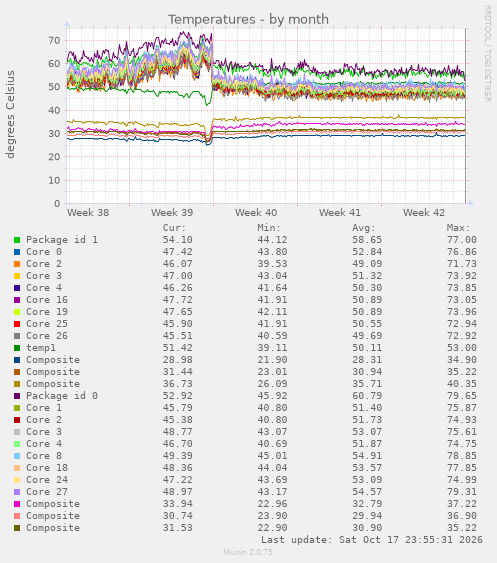497x563 pixels.
Task: Click the 'Week 40' axis label
Action: (256, 213)
